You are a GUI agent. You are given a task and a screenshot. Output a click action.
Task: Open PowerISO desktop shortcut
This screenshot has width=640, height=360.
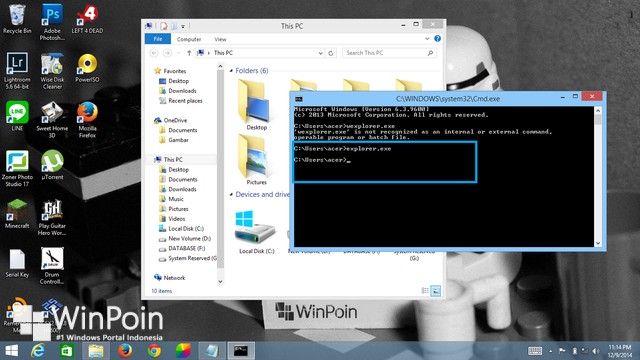click(87, 68)
